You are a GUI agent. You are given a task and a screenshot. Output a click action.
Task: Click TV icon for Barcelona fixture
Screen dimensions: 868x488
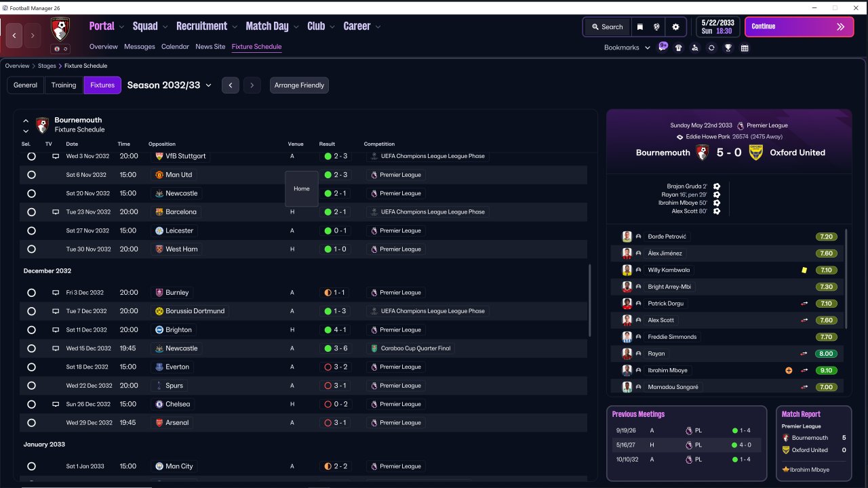click(56, 212)
